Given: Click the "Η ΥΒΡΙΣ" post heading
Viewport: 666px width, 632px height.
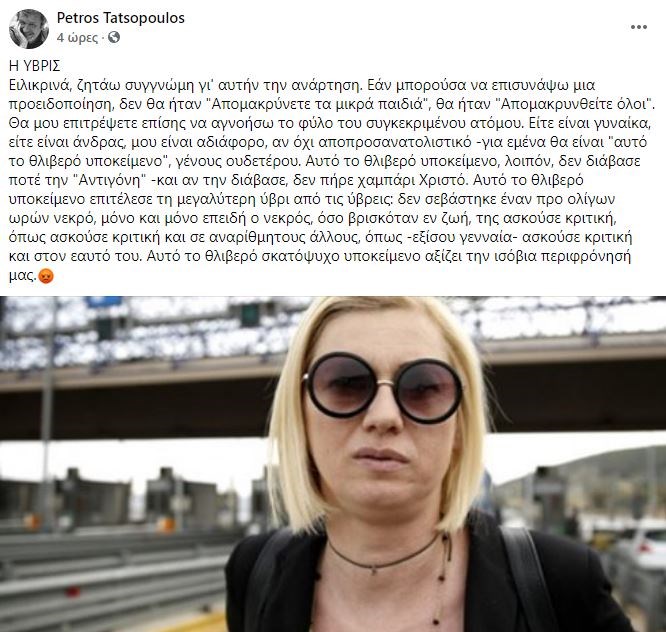Looking at the screenshot, I should tap(34, 66).
